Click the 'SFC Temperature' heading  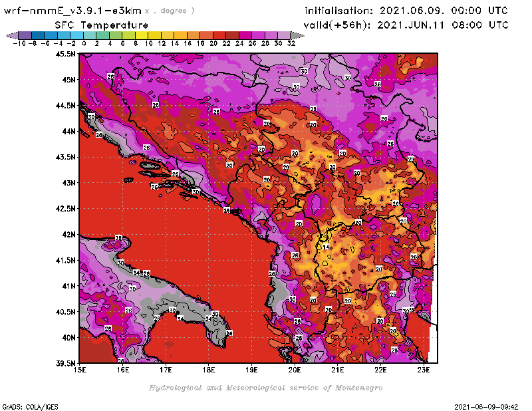[102, 25]
